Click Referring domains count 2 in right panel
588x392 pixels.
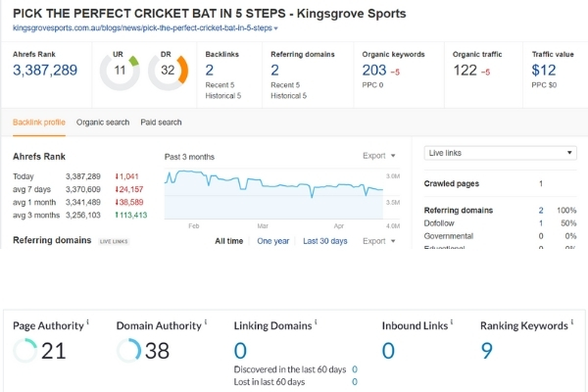[x=541, y=211]
